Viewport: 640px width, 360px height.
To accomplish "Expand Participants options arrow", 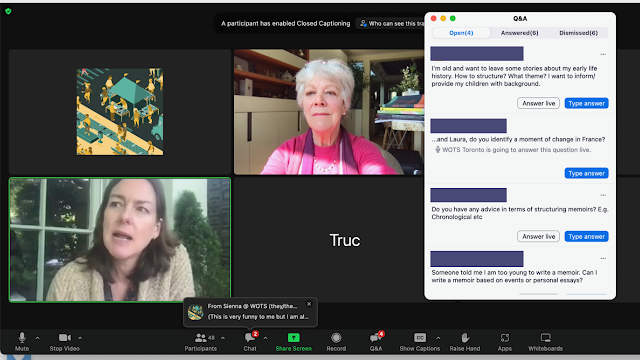I will tap(223, 338).
